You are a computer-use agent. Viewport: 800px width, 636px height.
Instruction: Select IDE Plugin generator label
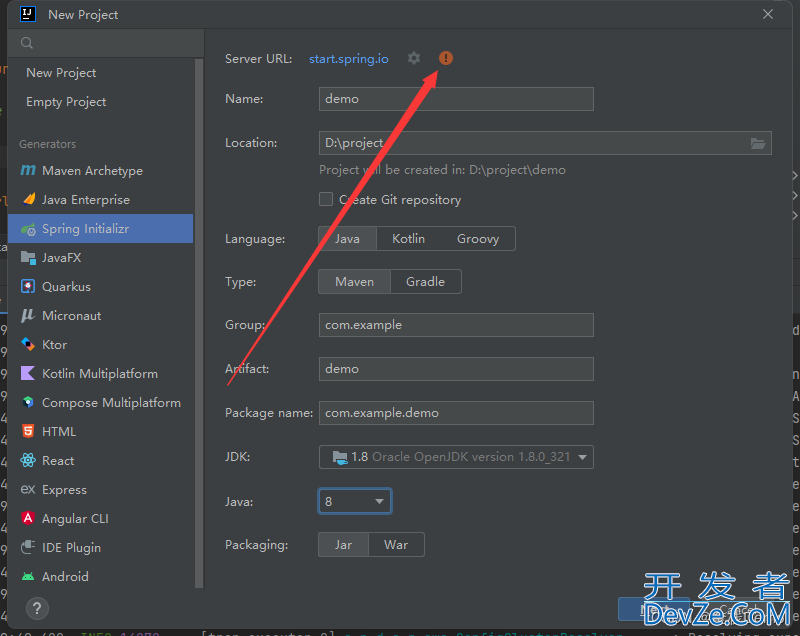coord(71,548)
